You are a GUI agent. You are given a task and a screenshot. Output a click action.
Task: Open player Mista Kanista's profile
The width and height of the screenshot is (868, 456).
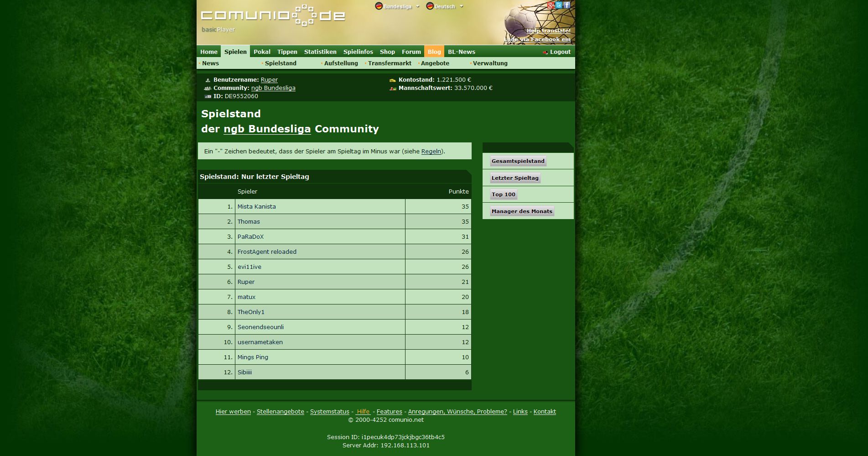(x=256, y=207)
